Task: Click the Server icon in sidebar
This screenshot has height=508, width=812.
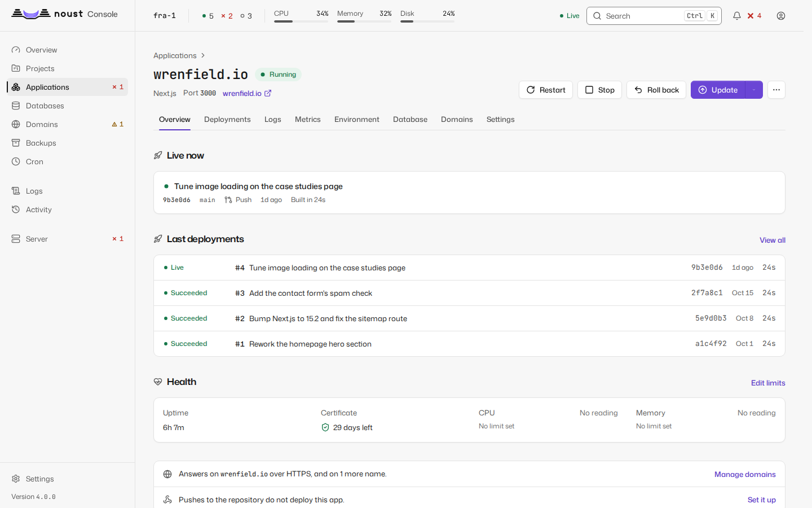Action: click(x=16, y=239)
